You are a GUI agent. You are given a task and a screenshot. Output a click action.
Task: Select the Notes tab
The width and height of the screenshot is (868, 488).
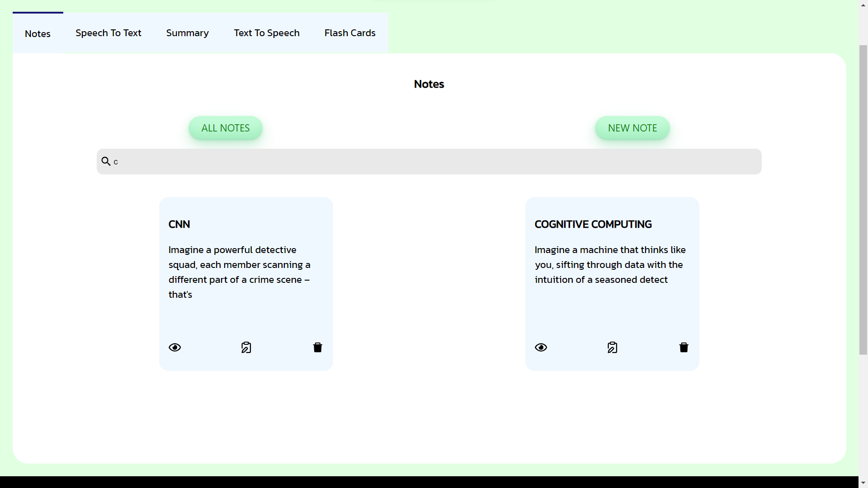[38, 33]
